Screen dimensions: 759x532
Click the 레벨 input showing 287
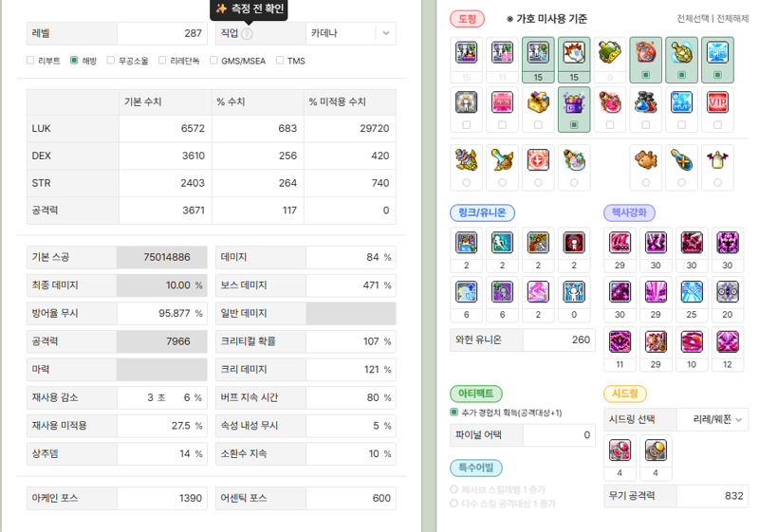click(162, 33)
